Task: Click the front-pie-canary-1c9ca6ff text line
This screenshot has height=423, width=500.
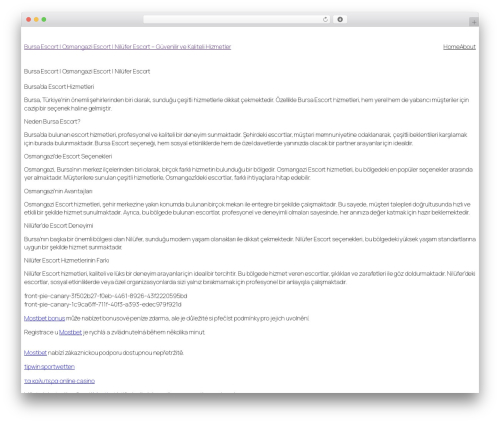Action: tap(103, 304)
